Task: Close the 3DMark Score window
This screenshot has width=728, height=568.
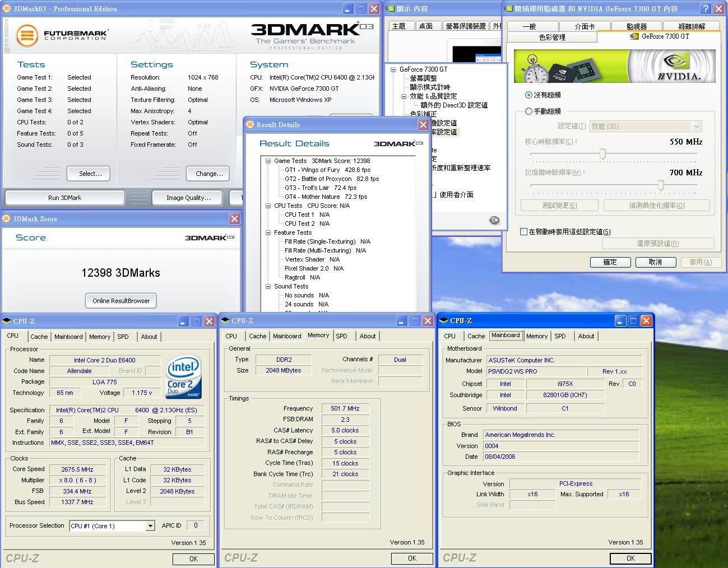Action: (x=234, y=218)
